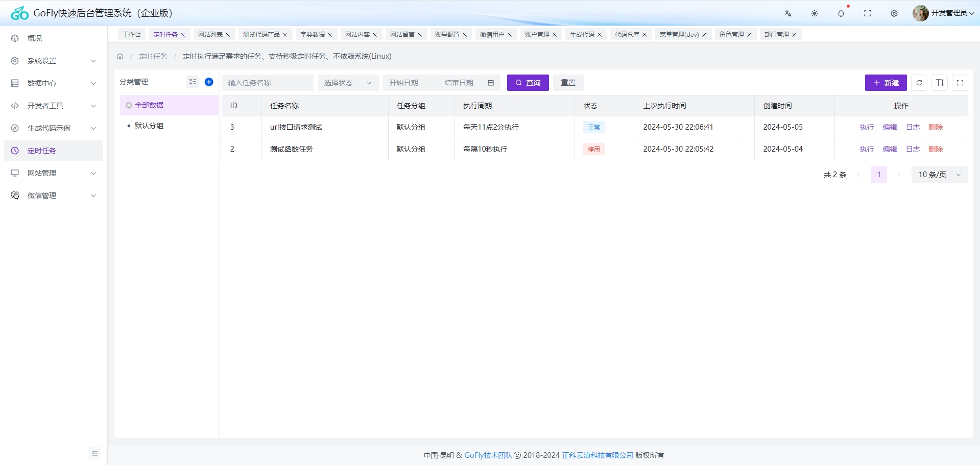Close the 代码仓库 tab
980x465 pixels.
click(644, 35)
